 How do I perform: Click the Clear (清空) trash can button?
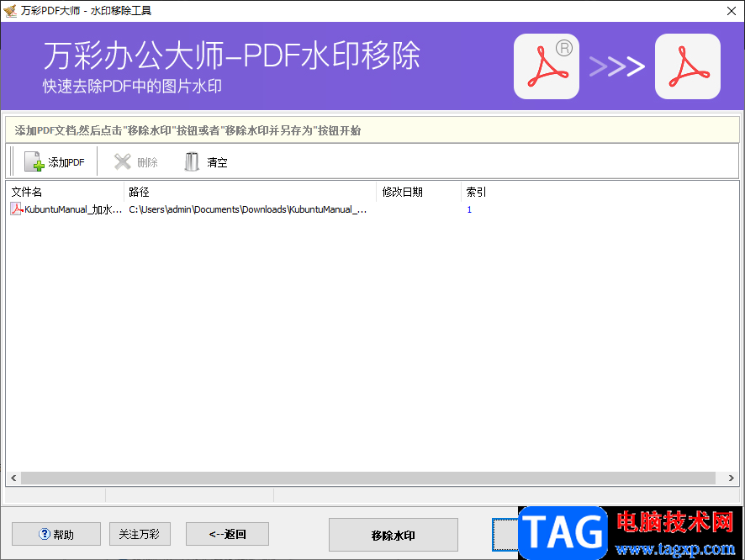[206, 162]
